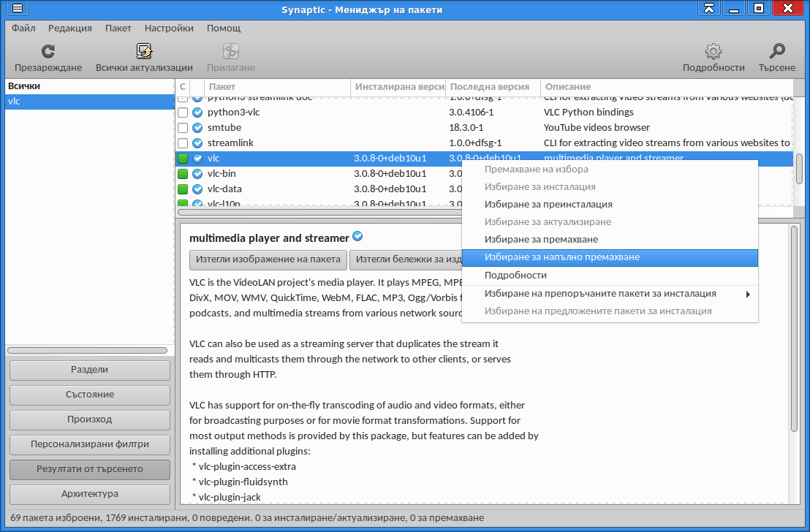This screenshot has height=532, width=810.
Task: Choose Избиране за преинсталация from context menu
Action: [x=610, y=205]
